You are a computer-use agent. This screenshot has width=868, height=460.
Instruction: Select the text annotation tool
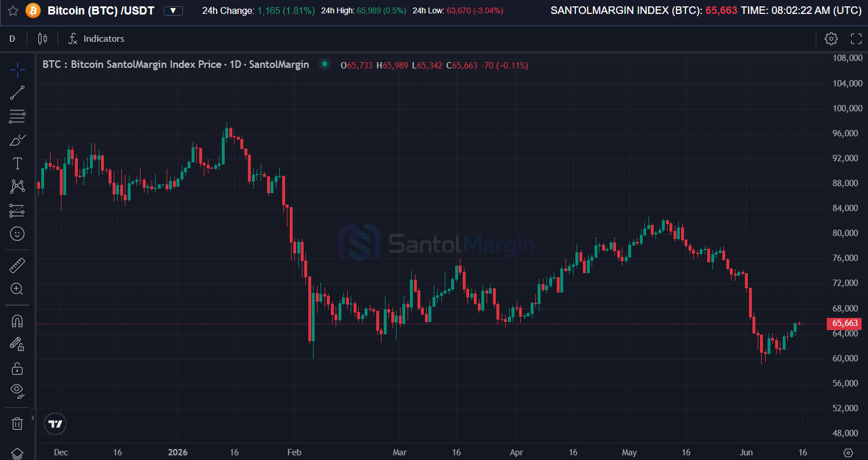click(17, 164)
